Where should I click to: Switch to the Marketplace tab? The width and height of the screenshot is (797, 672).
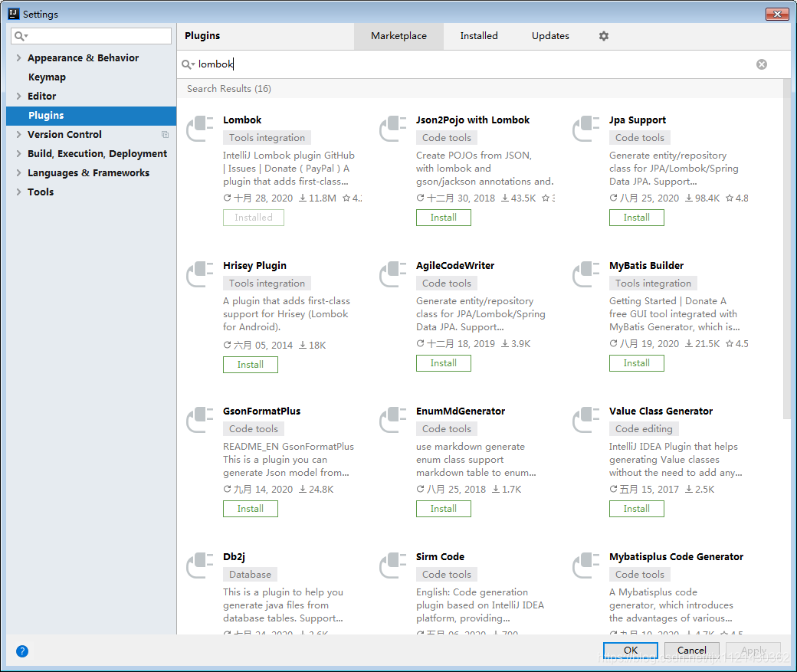[x=399, y=36]
